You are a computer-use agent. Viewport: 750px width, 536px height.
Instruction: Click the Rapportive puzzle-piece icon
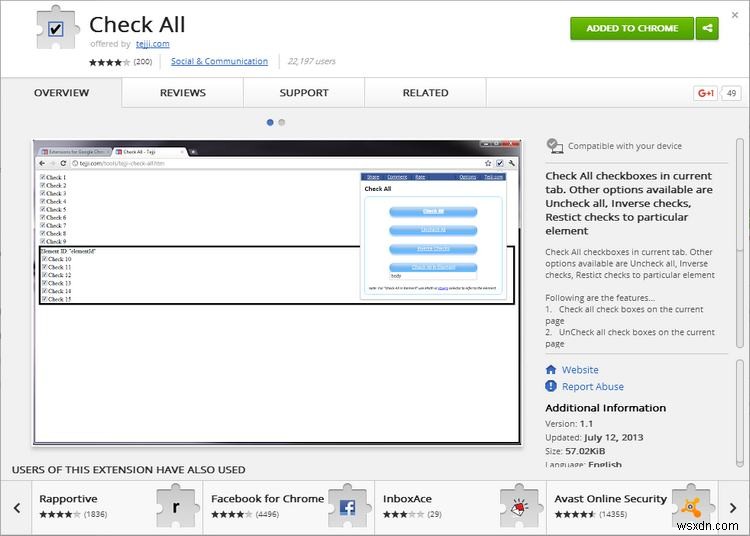point(176,506)
